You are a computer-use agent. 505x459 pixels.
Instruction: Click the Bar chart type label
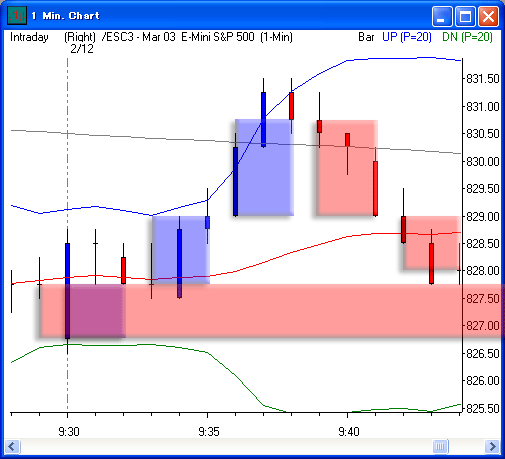point(366,37)
